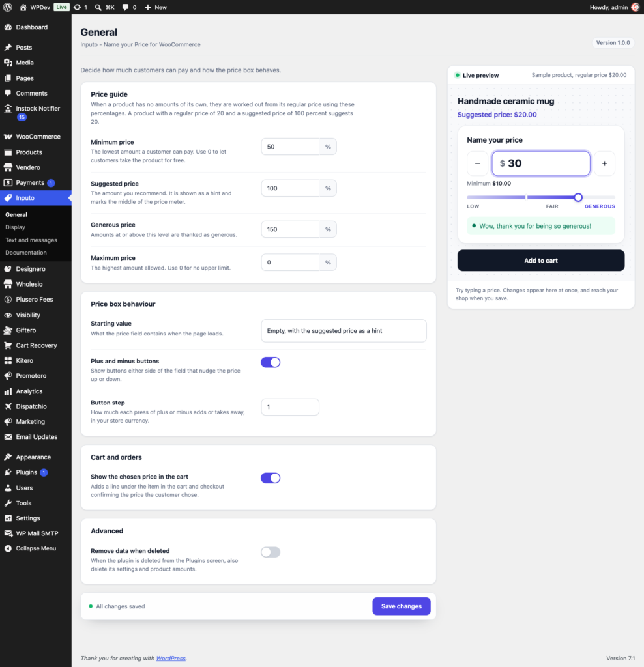Viewport: 644px width, 667px height.
Task: Click the Cart Recovery cart icon
Action: [x=8, y=345]
